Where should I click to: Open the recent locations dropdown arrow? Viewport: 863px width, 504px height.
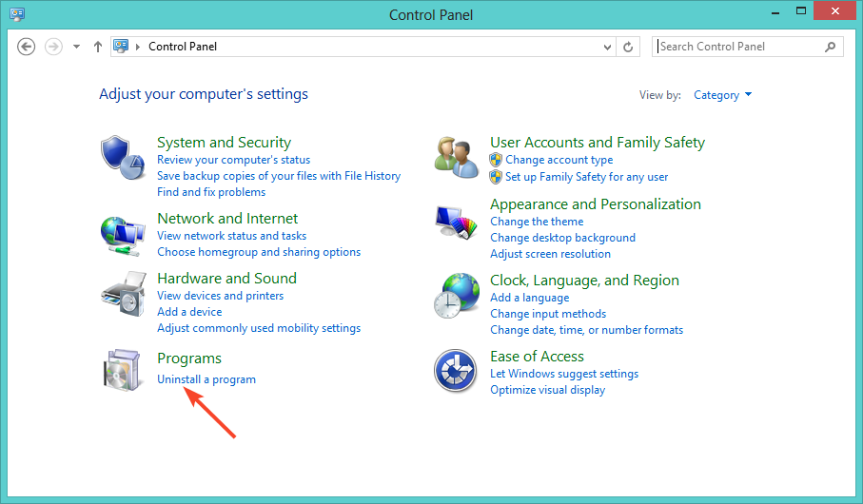[x=76, y=47]
